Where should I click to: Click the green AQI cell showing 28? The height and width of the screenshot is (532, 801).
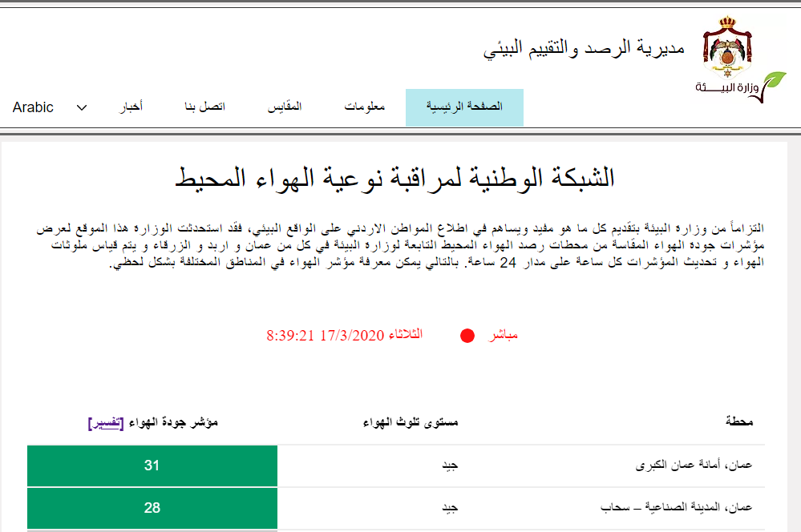tap(152, 508)
